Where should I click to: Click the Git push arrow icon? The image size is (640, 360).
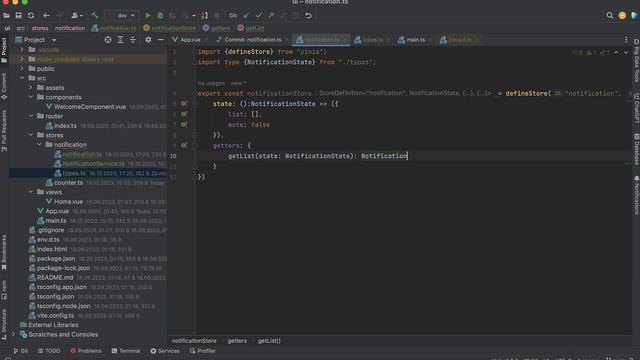point(271,16)
